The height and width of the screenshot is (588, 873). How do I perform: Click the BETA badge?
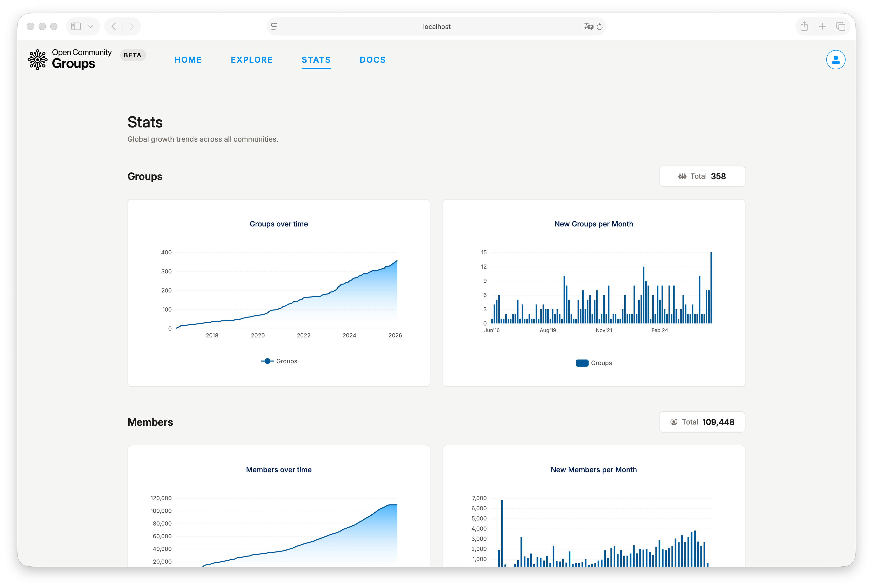tap(133, 55)
